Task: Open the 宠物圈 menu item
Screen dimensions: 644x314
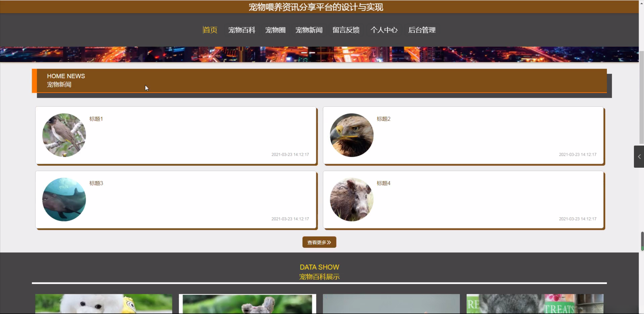Action: point(275,30)
